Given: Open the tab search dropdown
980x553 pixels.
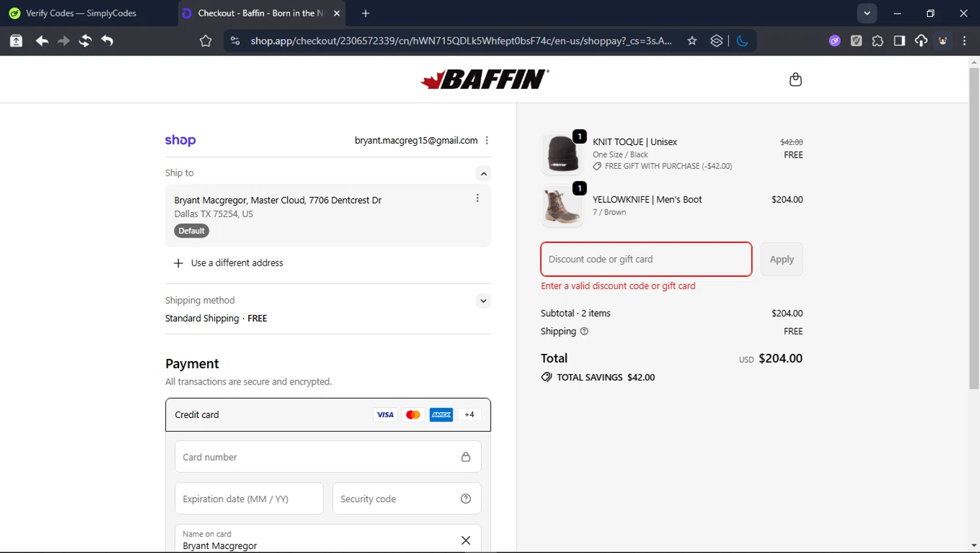Looking at the screenshot, I should tap(867, 13).
